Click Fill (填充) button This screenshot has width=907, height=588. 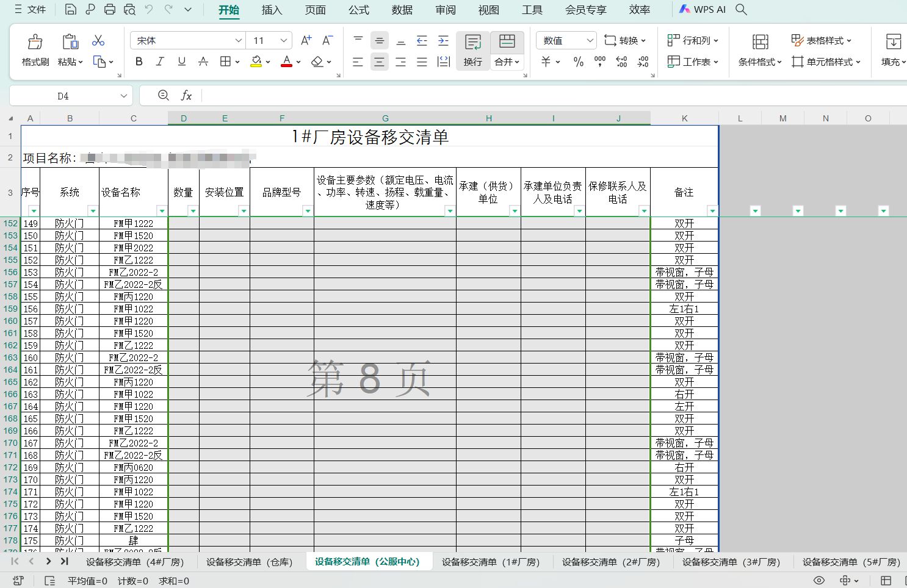[893, 50]
